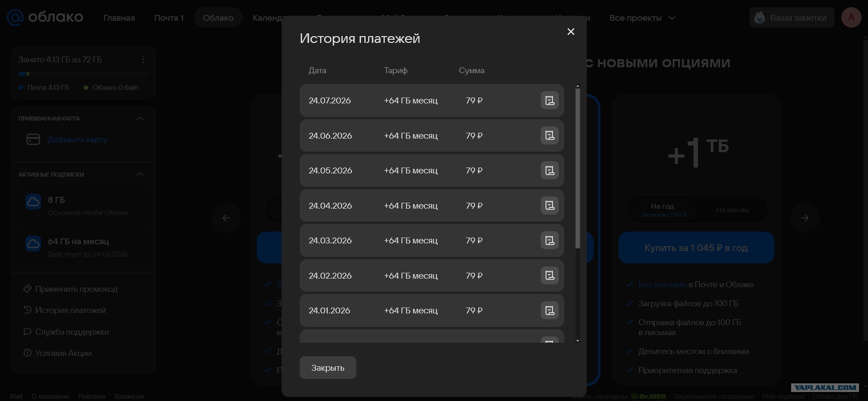Go to next tariff with right arrow
Image resolution: width=868 pixels, height=401 pixels.
tap(805, 218)
